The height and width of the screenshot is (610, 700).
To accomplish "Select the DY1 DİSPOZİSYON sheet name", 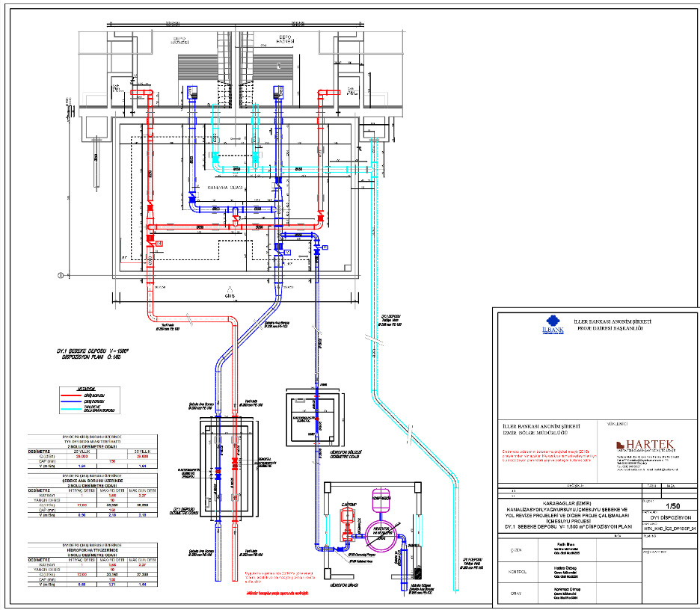I will pos(669,517).
